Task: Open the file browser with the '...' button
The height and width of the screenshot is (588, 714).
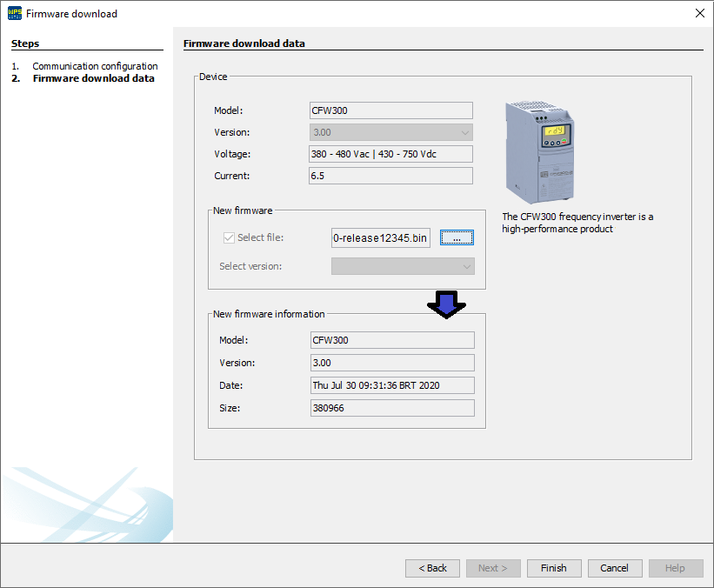Action: [x=457, y=237]
